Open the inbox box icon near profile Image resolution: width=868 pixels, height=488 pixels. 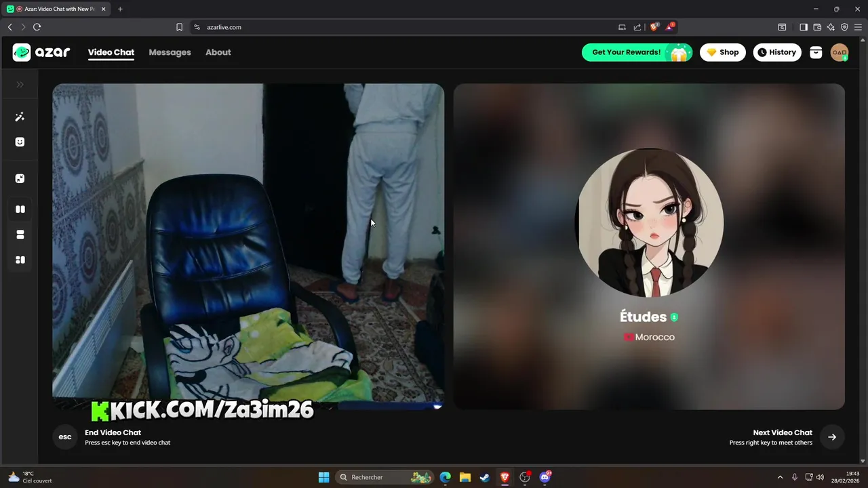(816, 52)
